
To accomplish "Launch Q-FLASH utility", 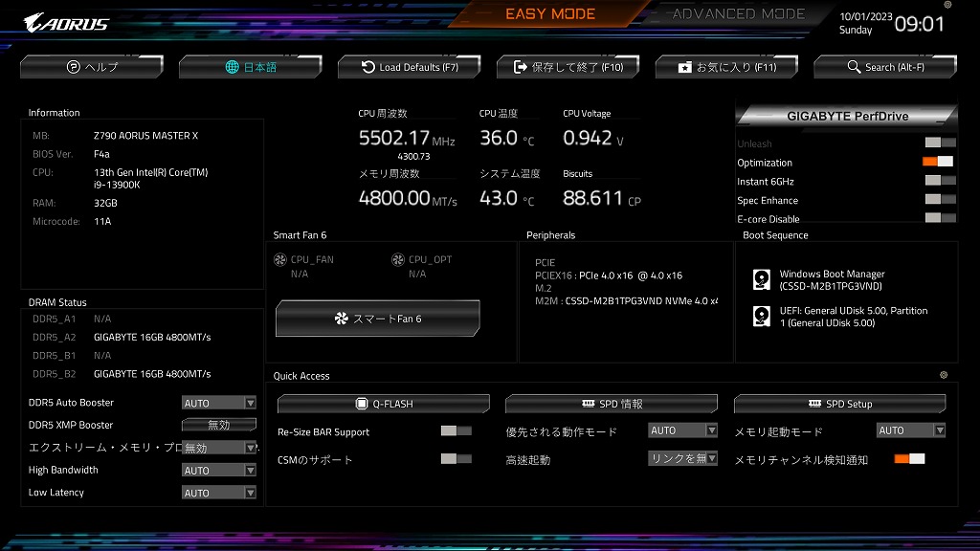I will point(383,404).
